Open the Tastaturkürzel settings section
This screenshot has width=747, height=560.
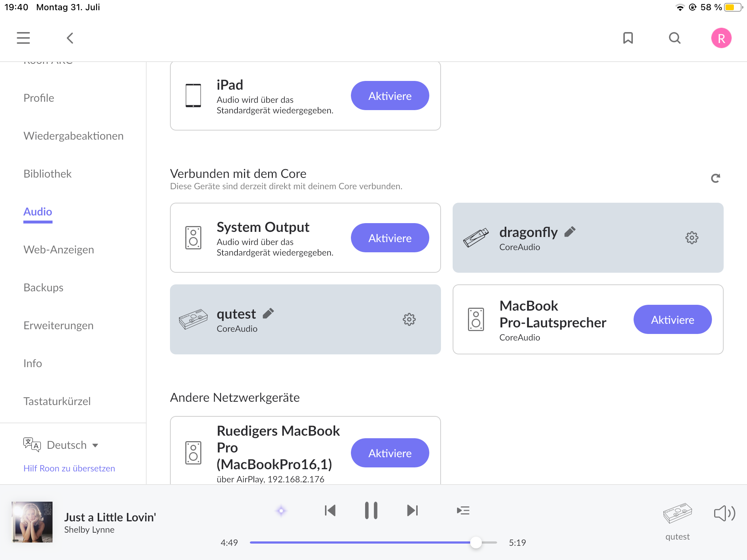point(57,401)
